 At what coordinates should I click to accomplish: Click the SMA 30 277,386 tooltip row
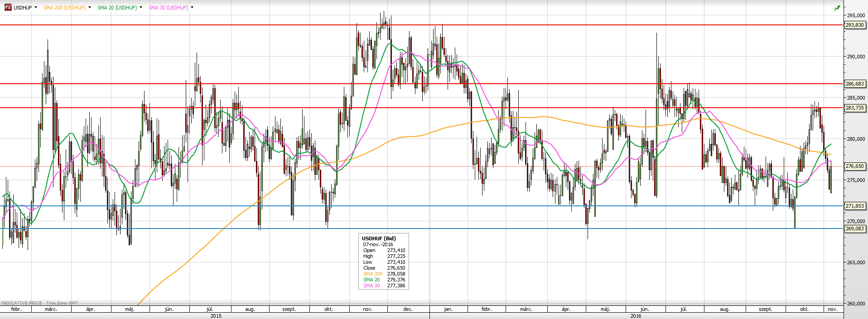tap(384, 286)
